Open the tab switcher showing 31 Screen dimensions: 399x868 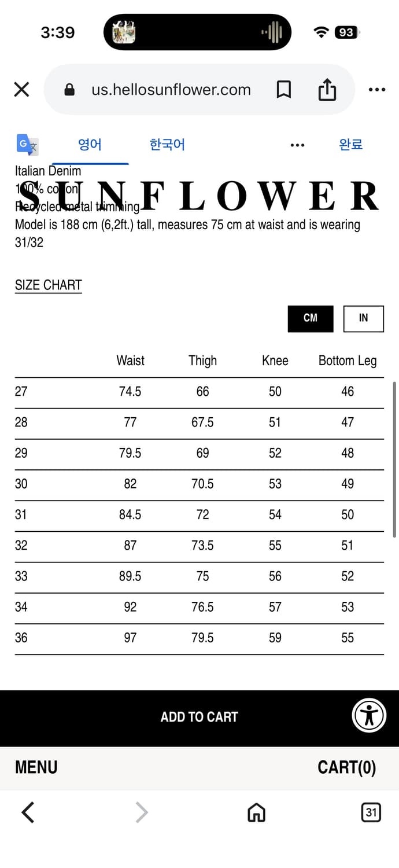pos(371,812)
